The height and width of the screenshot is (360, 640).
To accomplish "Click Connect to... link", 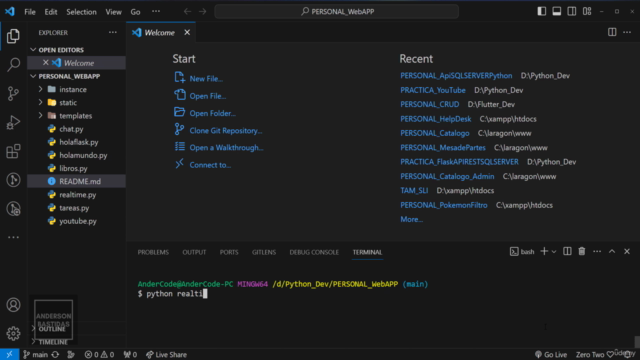I will pyautogui.click(x=210, y=165).
